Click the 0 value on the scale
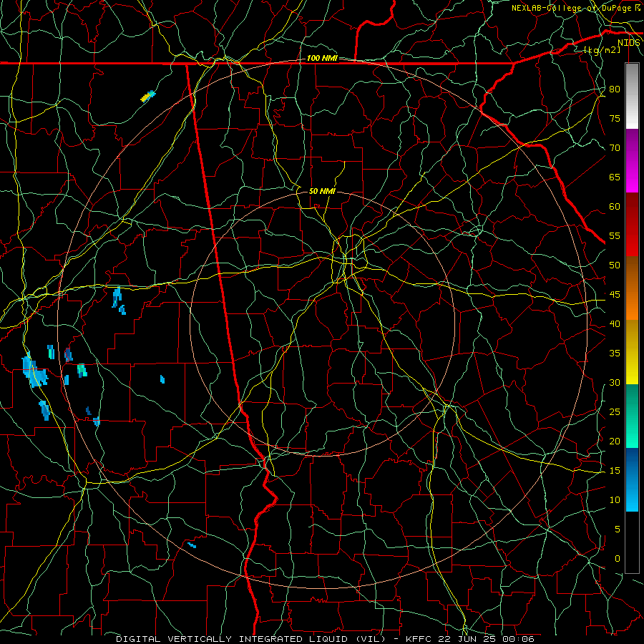Image resolution: width=644 pixels, height=644 pixels. point(618,559)
